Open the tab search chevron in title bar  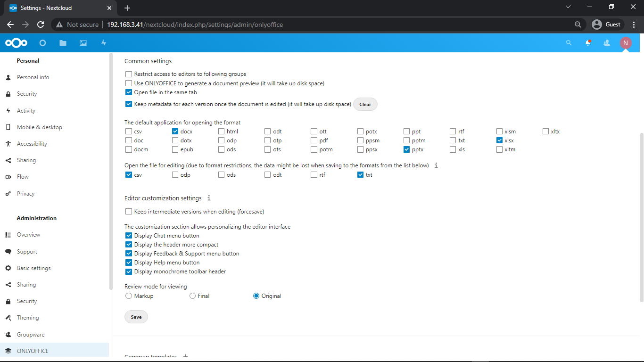568,7
